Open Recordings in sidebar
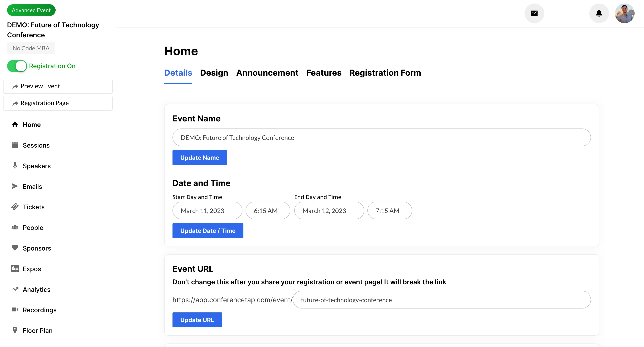This screenshot has width=644, height=347. click(x=39, y=310)
